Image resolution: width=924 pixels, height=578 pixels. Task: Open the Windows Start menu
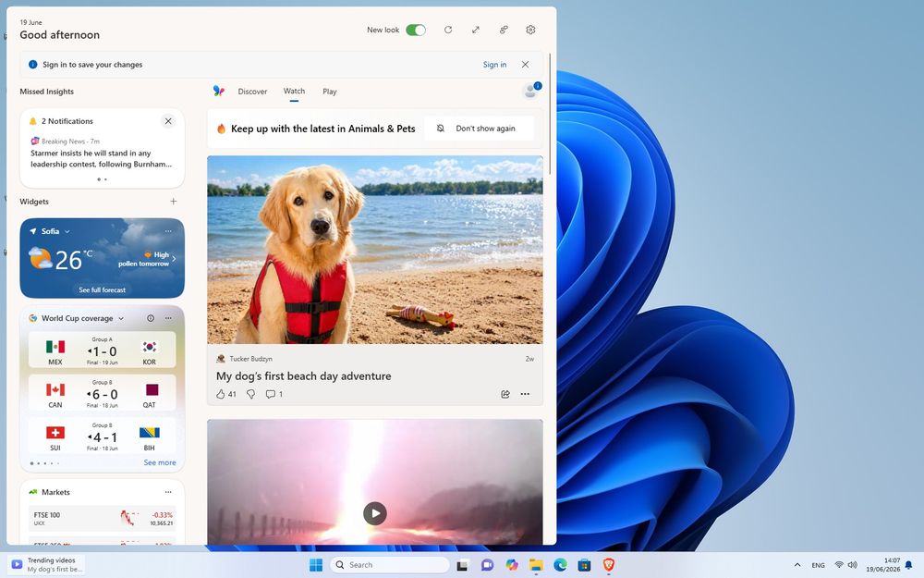(x=316, y=565)
